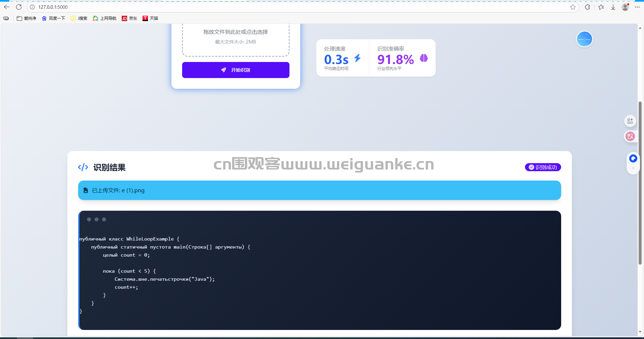
Task: Open the favorites list icon
Action: (x=601, y=7)
